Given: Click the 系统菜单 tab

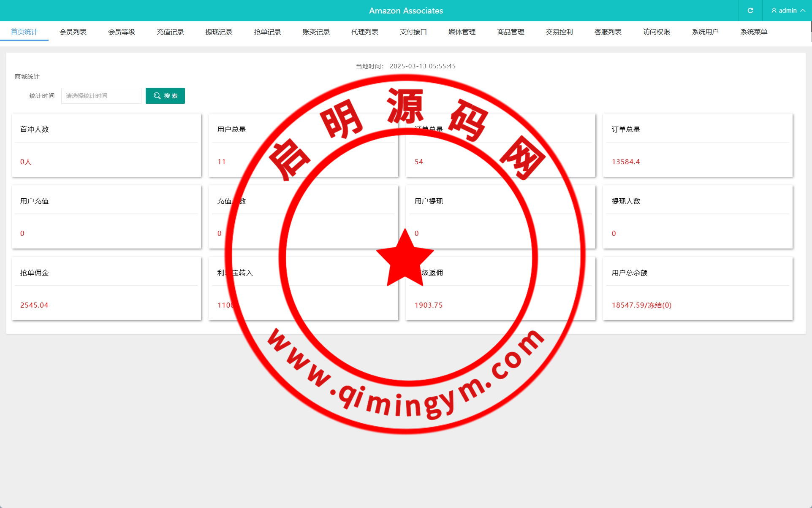Looking at the screenshot, I should (x=754, y=32).
